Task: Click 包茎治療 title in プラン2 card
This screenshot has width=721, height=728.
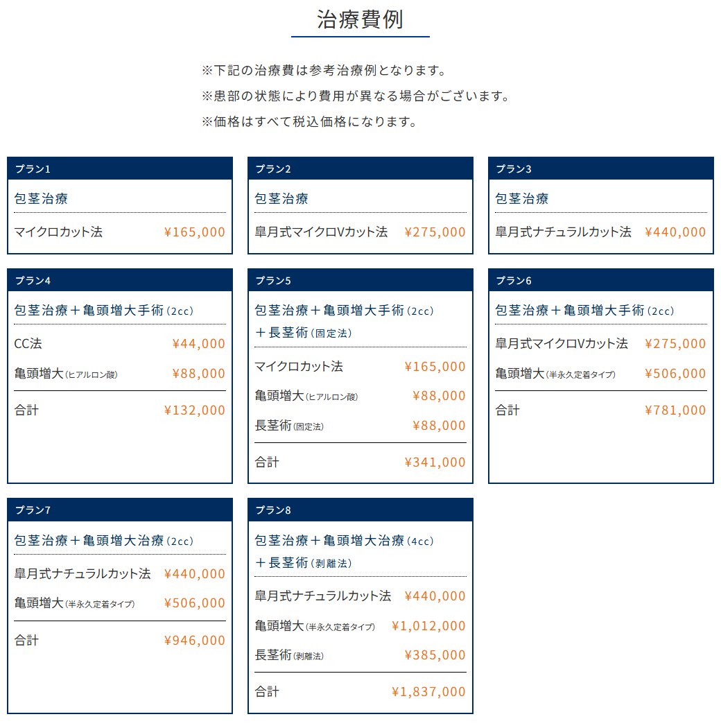Action: (x=281, y=199)
